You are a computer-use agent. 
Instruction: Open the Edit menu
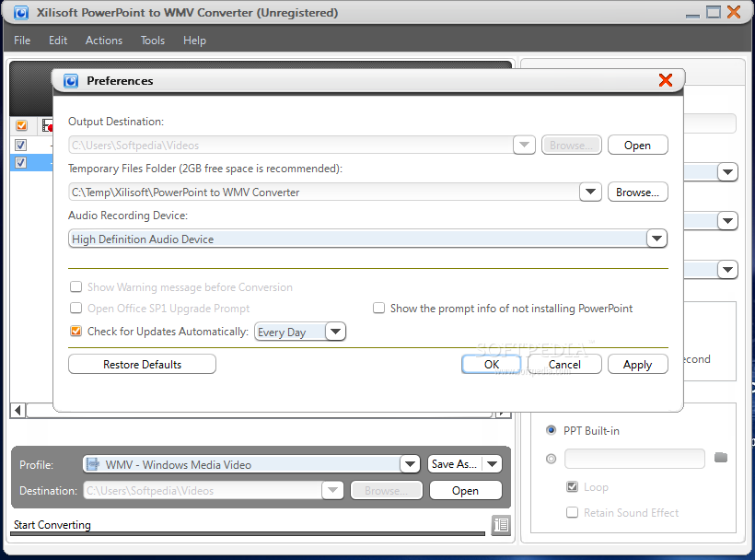(x=58, y=41)
